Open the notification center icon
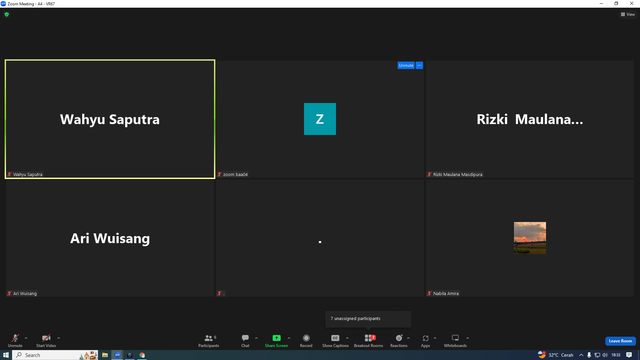The image size is (640, 360). 629,355
